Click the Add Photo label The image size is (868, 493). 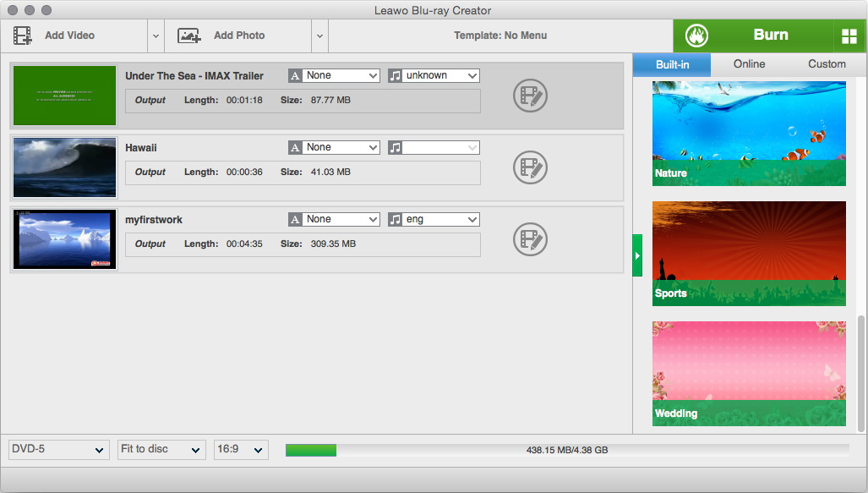[x=239, y=36]
